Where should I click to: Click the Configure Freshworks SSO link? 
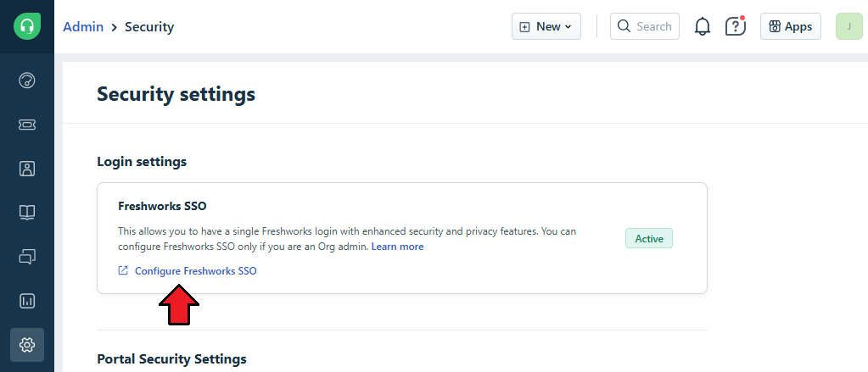point(195,271)
